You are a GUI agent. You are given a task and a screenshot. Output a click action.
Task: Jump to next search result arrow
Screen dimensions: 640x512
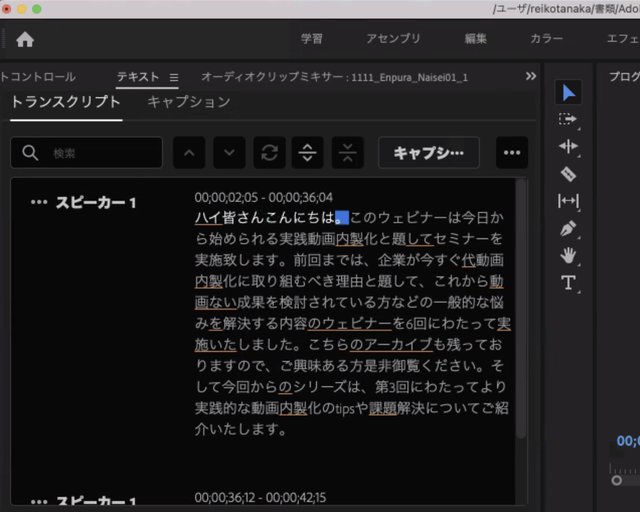pyautogui.click(x=229, y=153)
